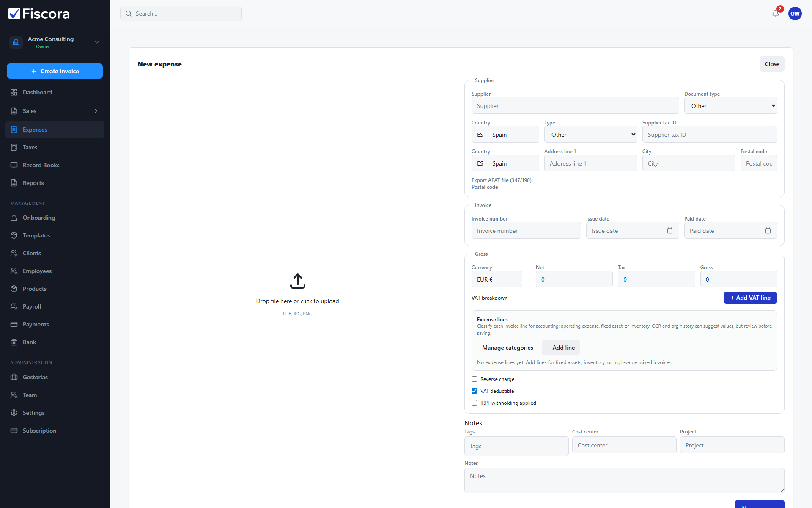Enable IRPF withholding applied checkbox

coord(474,403)
